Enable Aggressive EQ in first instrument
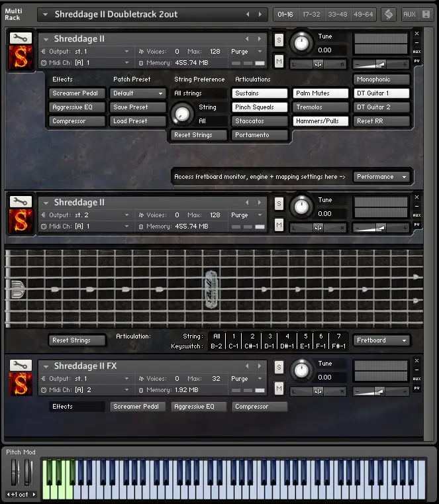 [x=77, y=107]
